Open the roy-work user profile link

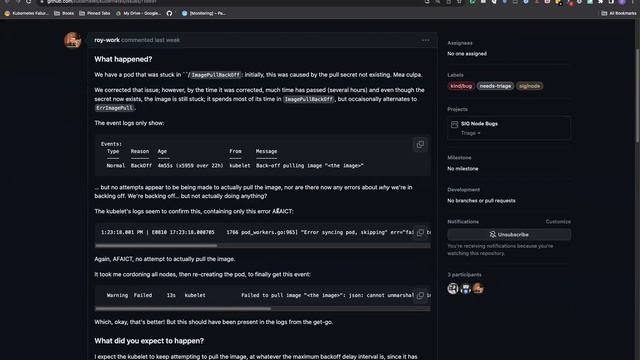[x=107, y=40]
